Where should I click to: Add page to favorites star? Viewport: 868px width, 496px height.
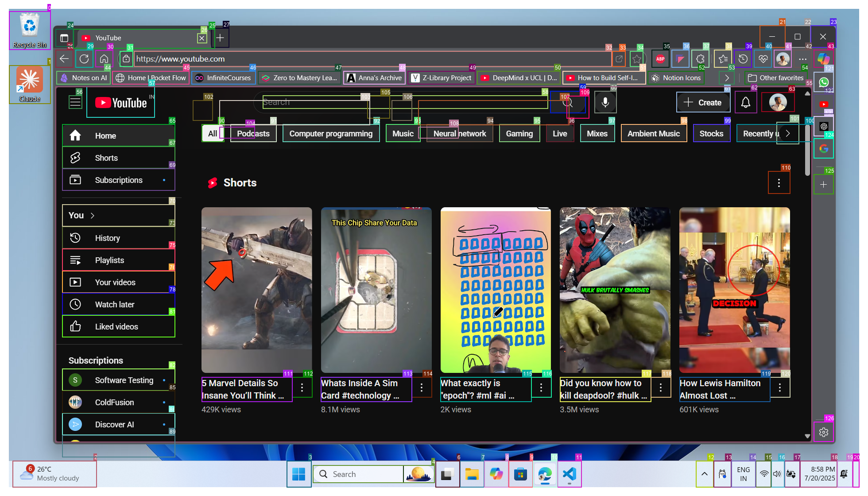pyautogui.click(x=636, y=58)
